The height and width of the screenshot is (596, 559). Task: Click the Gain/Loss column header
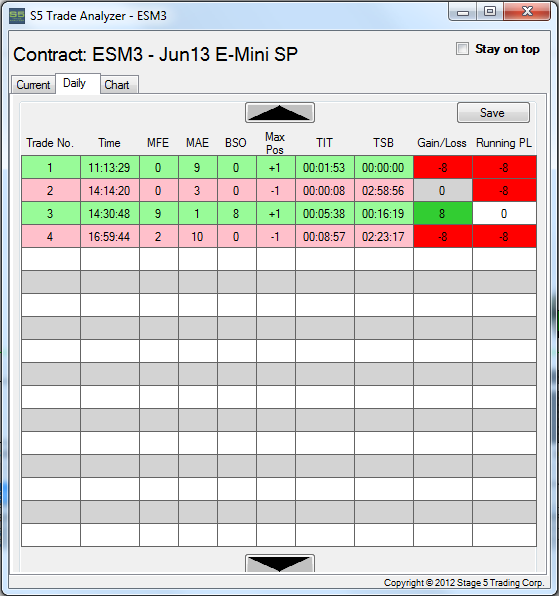tap(442, 143)
